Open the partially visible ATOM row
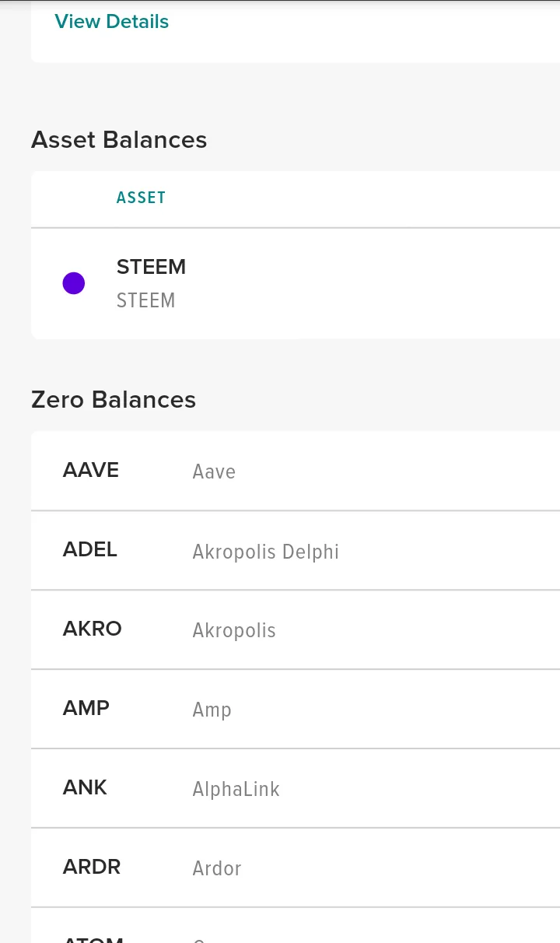The height and width of the screenshot is (943, 560). point(296,926)
